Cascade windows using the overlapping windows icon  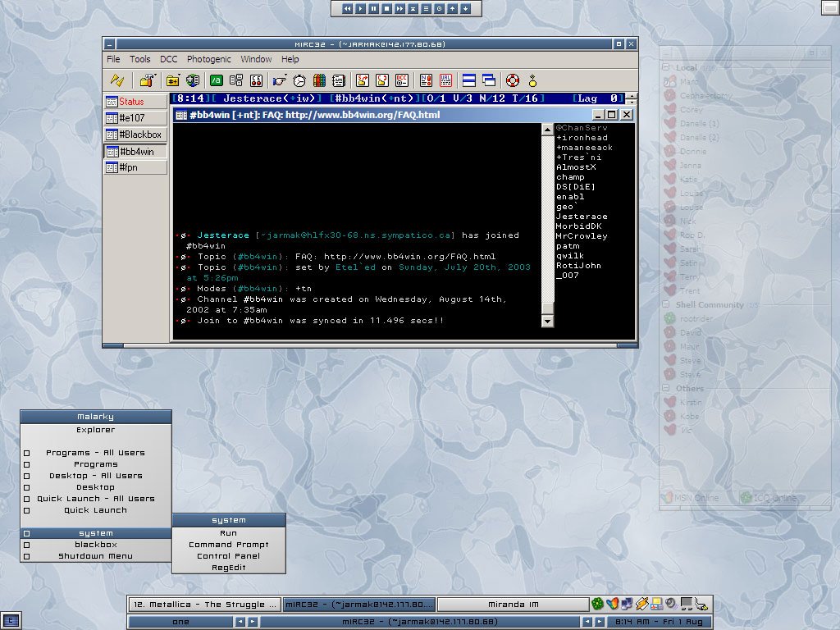point(489,81)
